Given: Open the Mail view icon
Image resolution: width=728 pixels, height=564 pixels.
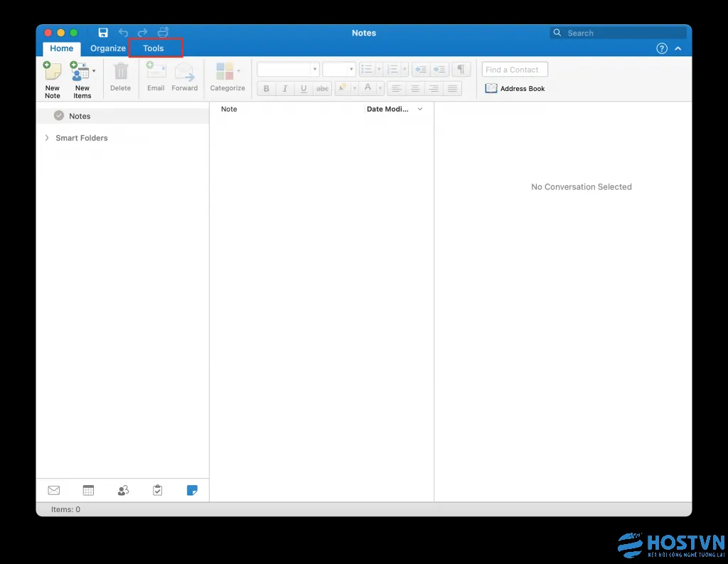Looking at the screenshot, I should coord(53,490).
